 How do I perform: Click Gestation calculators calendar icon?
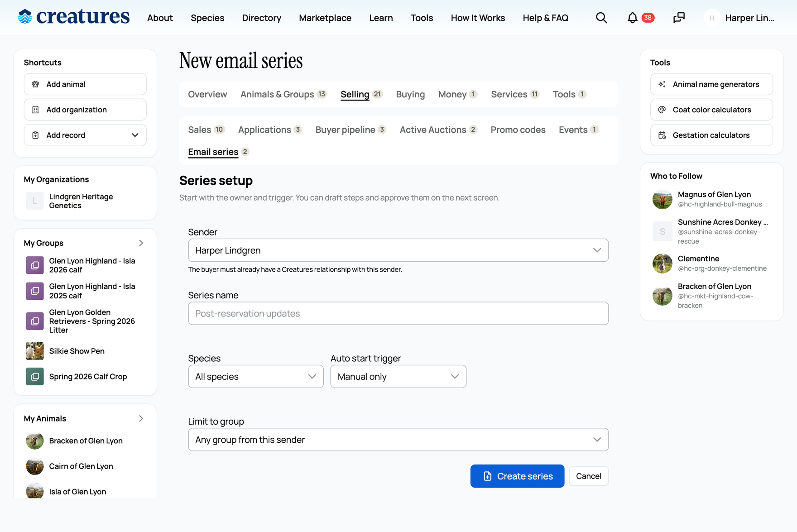[662, 135]
